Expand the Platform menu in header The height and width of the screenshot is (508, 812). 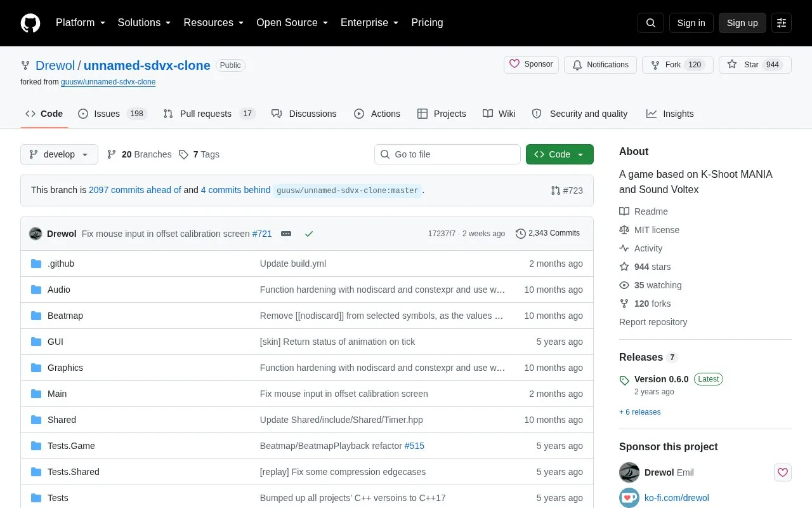(x=81, y=23)
